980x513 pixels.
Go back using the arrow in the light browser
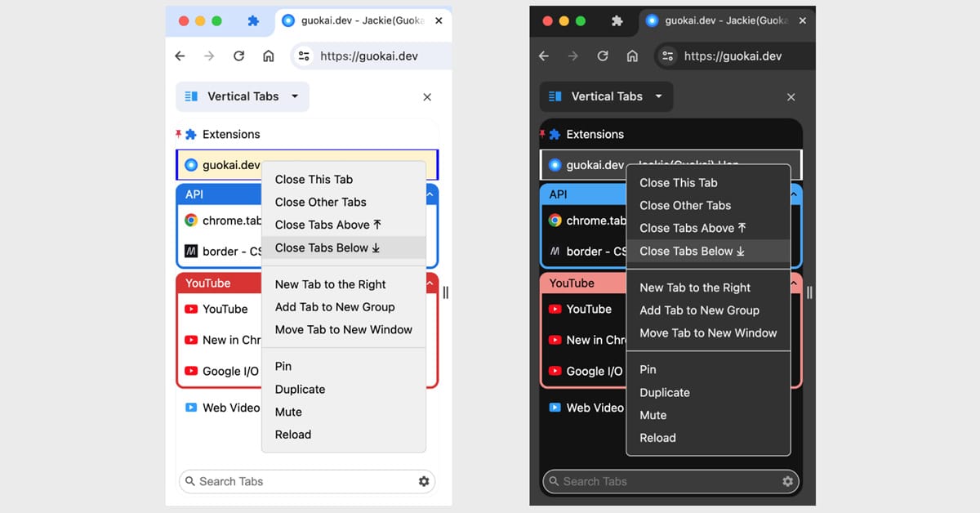pos(180,56)
